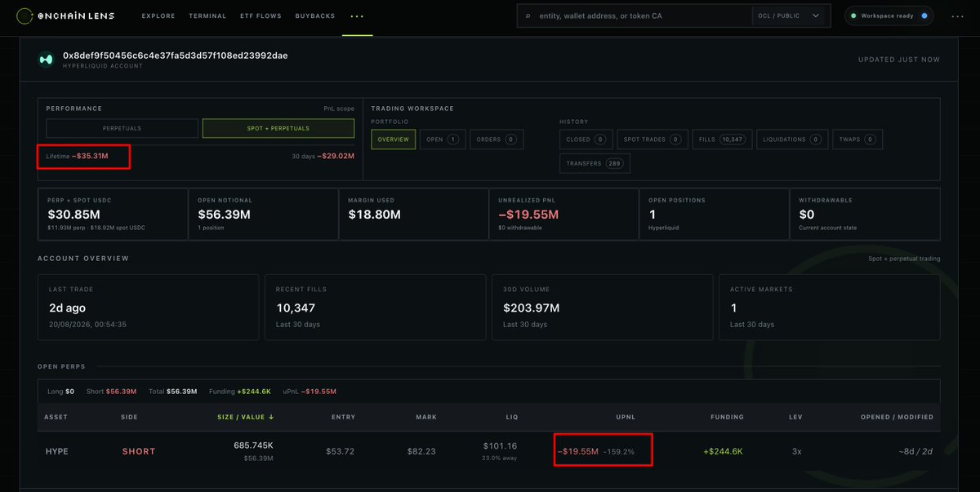Click the Lev column header
The image size is (980, 492).
[795, 417]
